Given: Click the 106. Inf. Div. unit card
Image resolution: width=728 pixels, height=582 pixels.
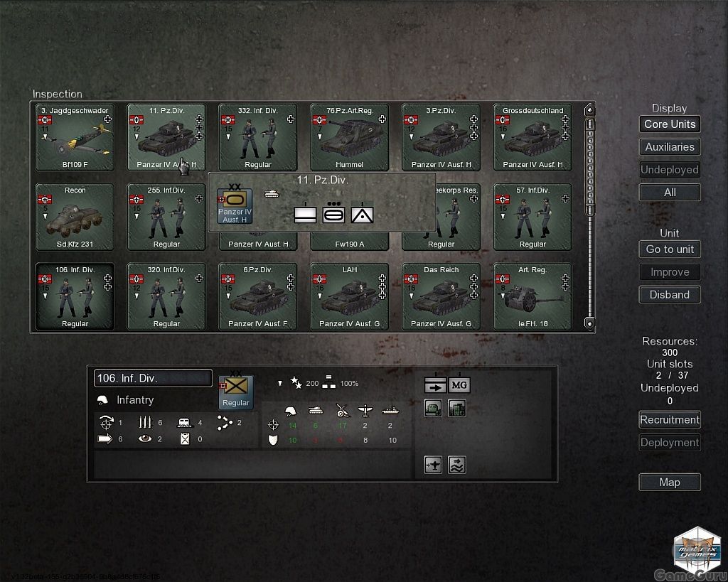Looking at the screenshot, I should (75, 296).
